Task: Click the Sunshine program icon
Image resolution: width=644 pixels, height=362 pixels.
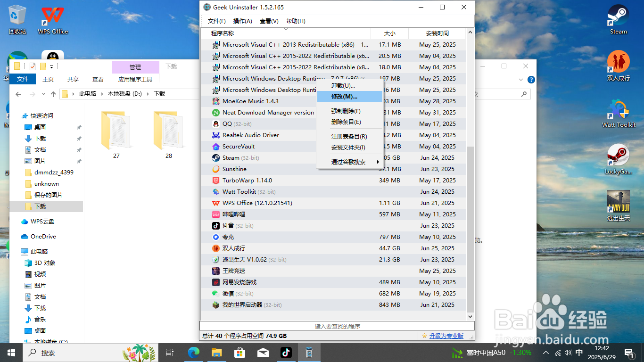Action: pos(215,169)
